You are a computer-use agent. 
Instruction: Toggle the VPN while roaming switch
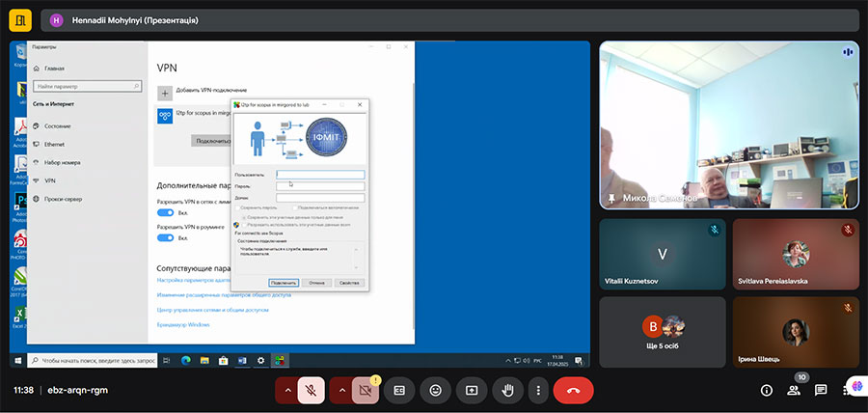pos(165,237)
